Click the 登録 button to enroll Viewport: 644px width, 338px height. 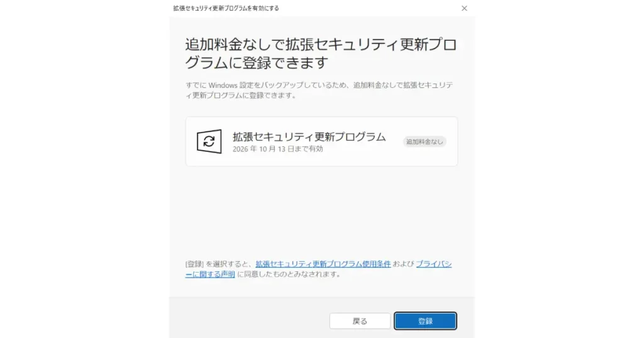point(425,321)
